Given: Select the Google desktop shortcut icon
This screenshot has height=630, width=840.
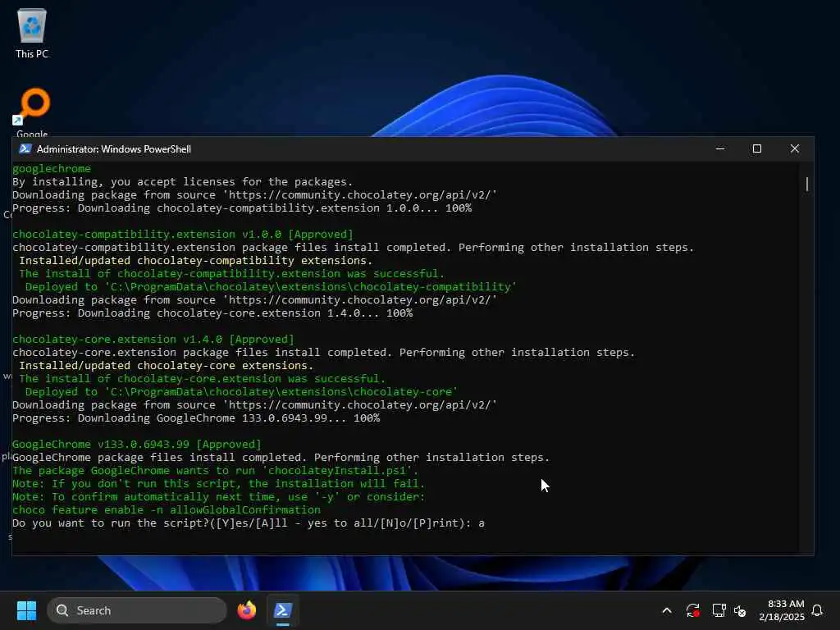Looking at the screenshot, I should [x=32, y=112].
